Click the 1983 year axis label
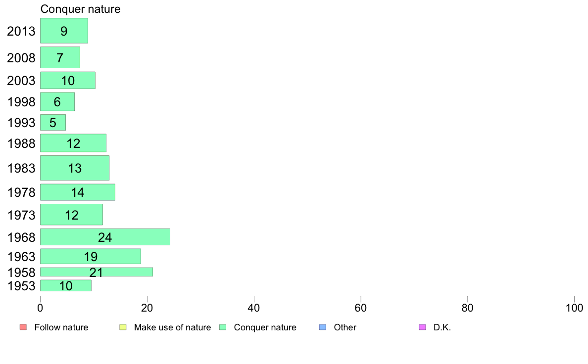 pyautogui.click(x=21, y=168)
